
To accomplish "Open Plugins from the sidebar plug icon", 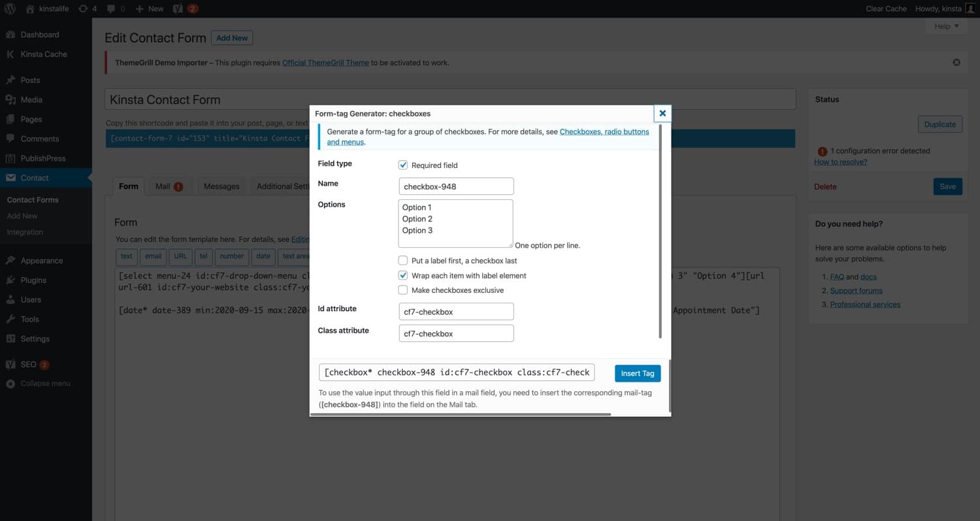I will pyautogui.click(x=12, y=280).
